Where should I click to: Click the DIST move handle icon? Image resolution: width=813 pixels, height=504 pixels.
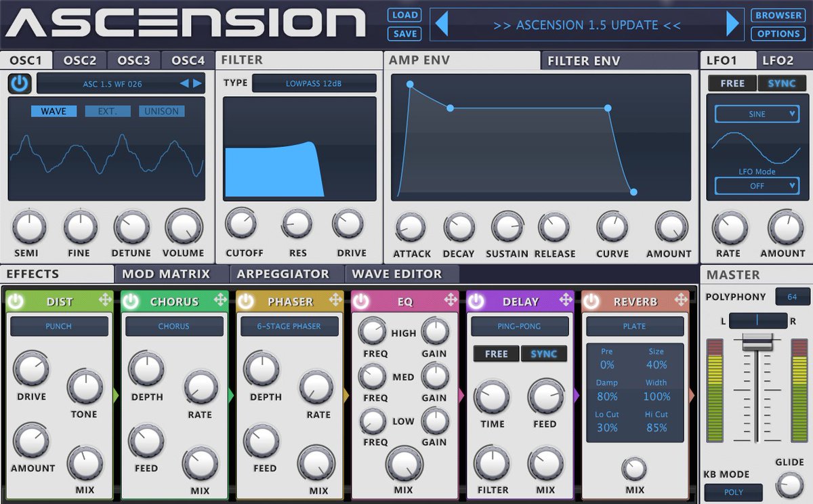[105, 300]
